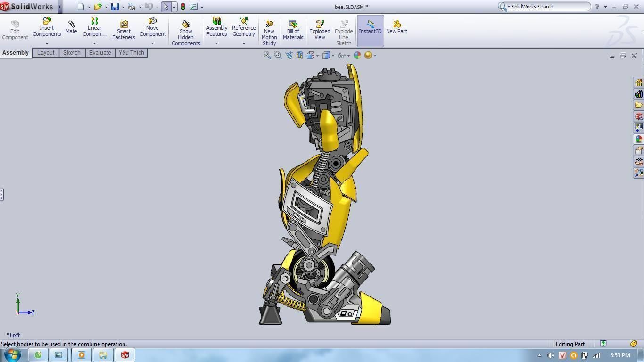Click Hide/Show Items glasses icon
Viewport: 644px width, 362px height.
(x=341, y=55)
